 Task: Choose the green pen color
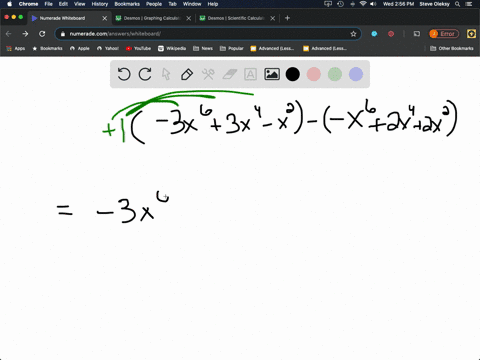(x=335, y=74)
